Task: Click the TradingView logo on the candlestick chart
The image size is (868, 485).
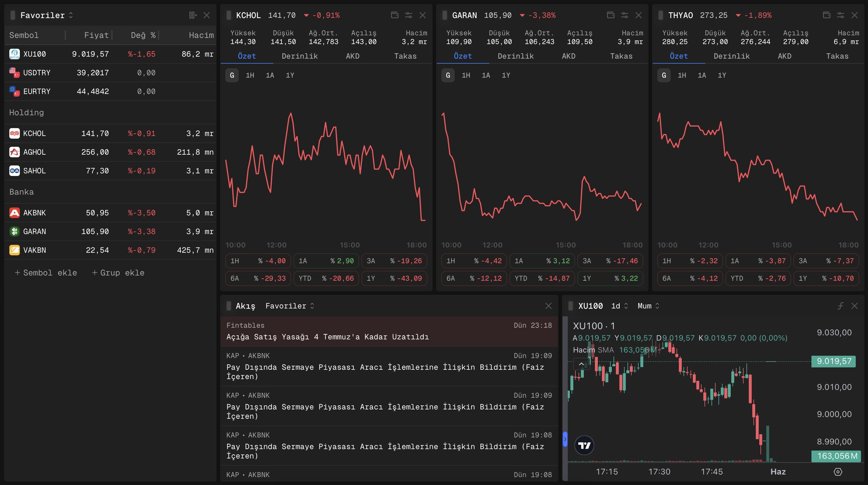Action: [585, 445]
